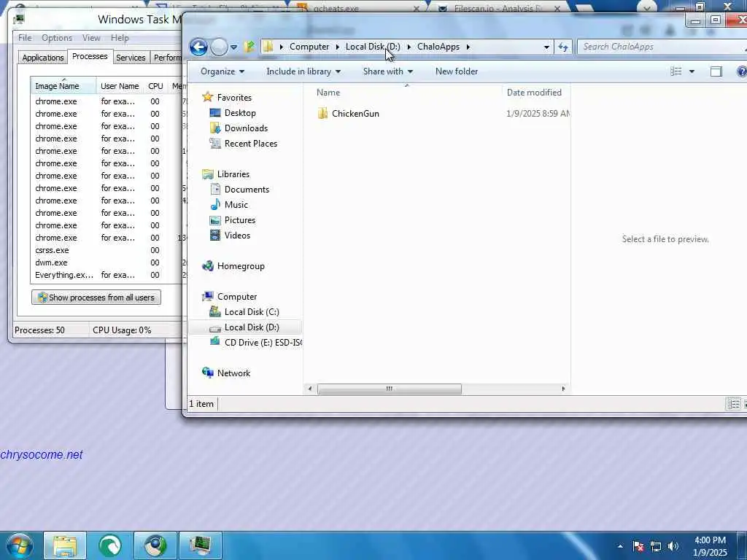Click the Windows Start button
Screen dimensions: 747x560
pyautogui.click(x=19, y=545)
